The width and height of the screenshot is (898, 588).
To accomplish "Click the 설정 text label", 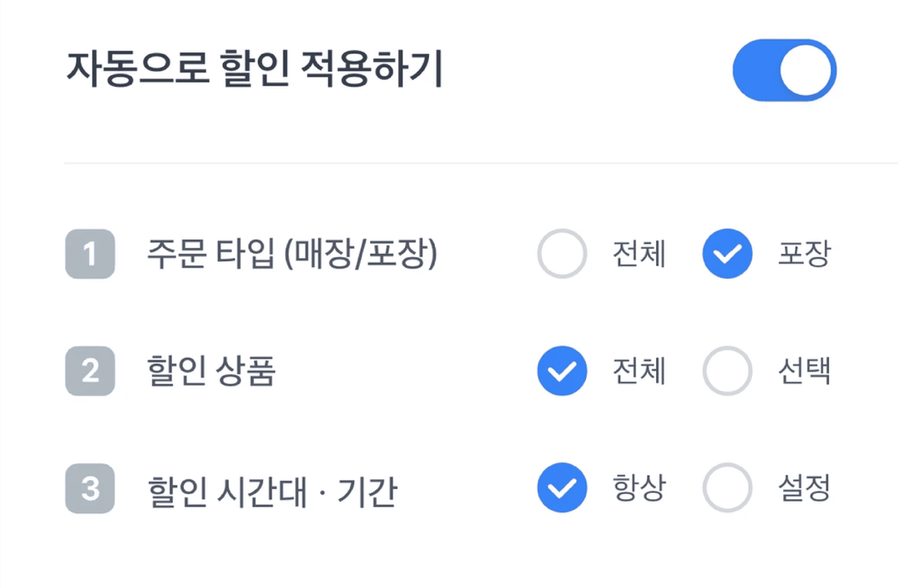I will click(x=804, y=489).
